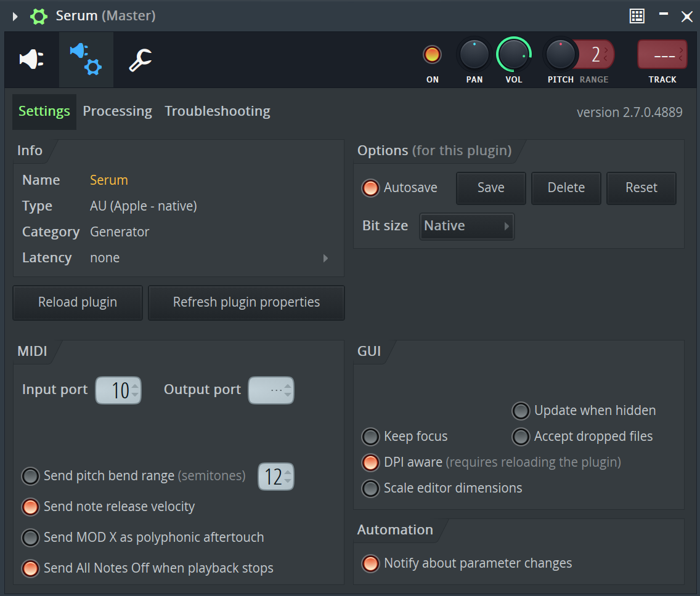This screenshot has height=596, width=700.
Task: Click the pitch bend semitones value 12
Action: click(276, 477)
